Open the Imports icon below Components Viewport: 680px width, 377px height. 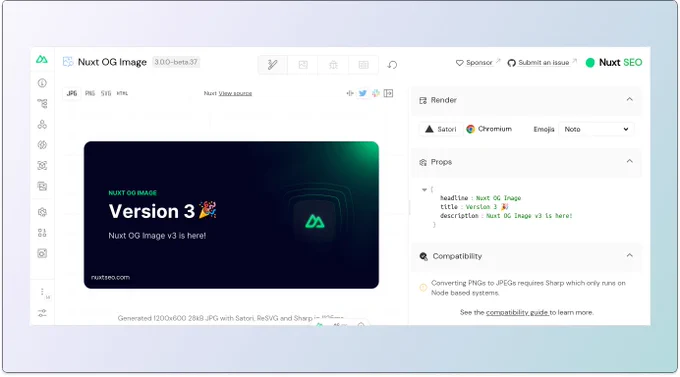42,145
